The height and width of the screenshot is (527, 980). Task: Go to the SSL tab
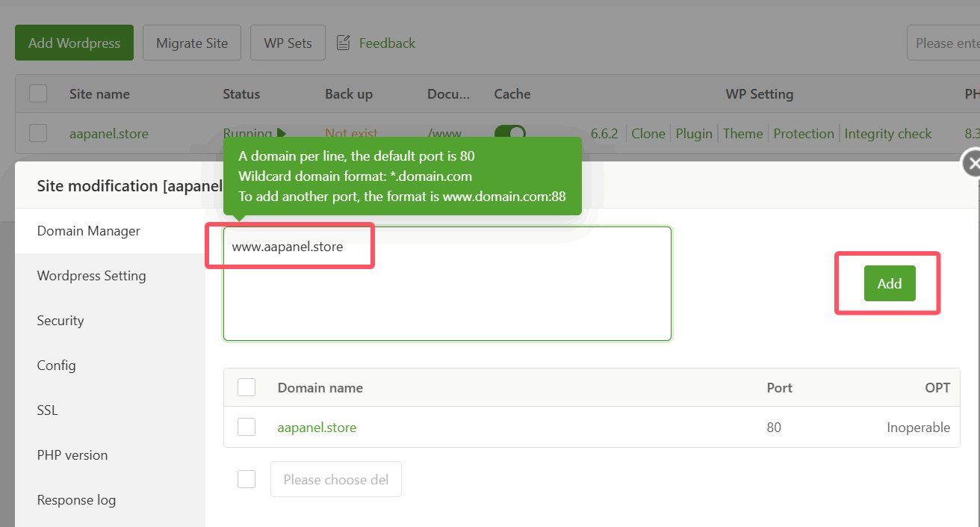click(x=110, y=410)
